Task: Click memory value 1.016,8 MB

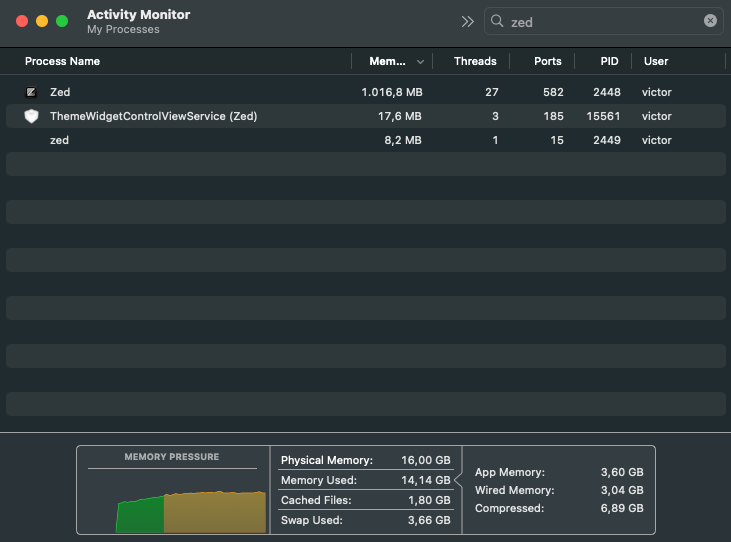Action: tap(392, 92)
